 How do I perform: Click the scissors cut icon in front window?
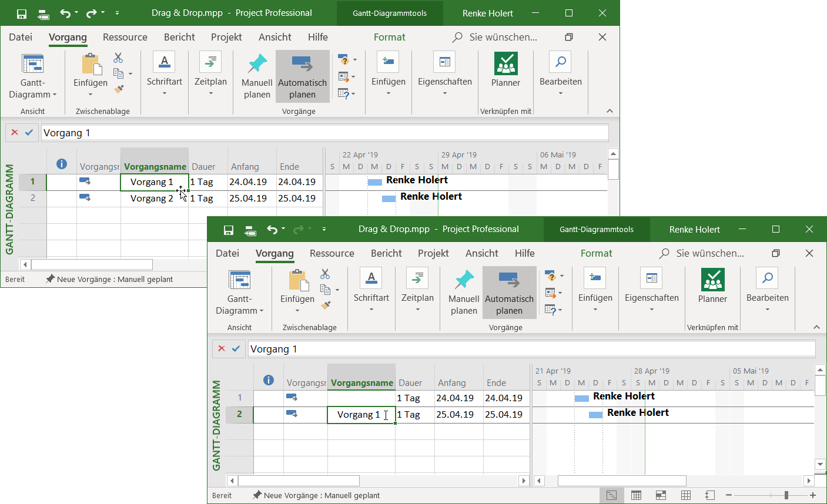pos(325,274)
